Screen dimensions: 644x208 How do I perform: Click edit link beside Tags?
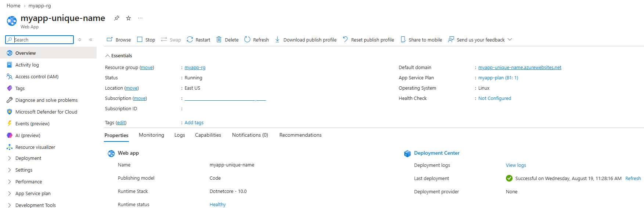tap(121, 122)
